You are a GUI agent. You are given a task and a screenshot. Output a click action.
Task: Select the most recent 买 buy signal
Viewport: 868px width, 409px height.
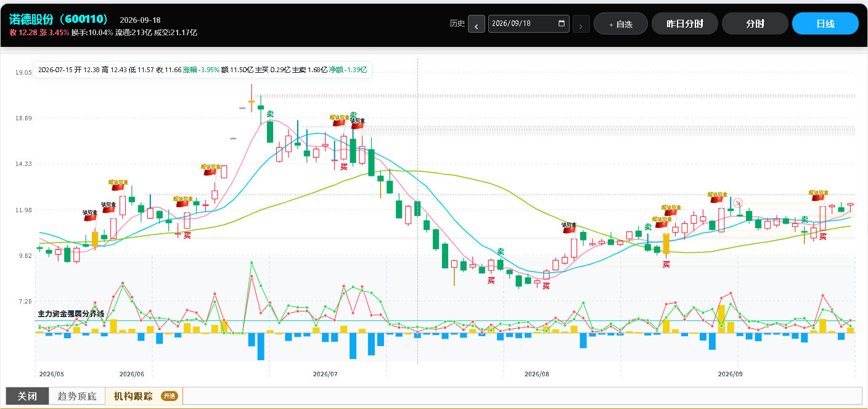(822, 236)
